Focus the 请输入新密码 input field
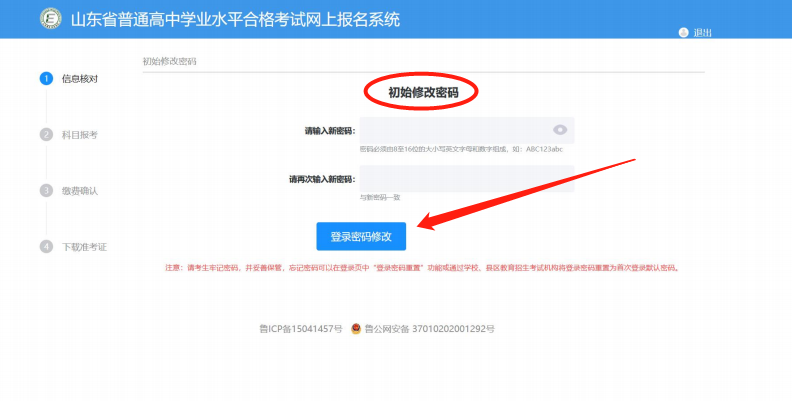Image resolution: width=792 pixels, height=401 pixels. pyautogui.click(x=455, y=130)
